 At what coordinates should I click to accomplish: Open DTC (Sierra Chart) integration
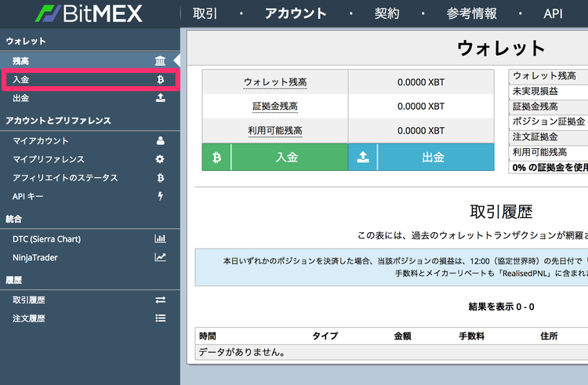point(90,239)
